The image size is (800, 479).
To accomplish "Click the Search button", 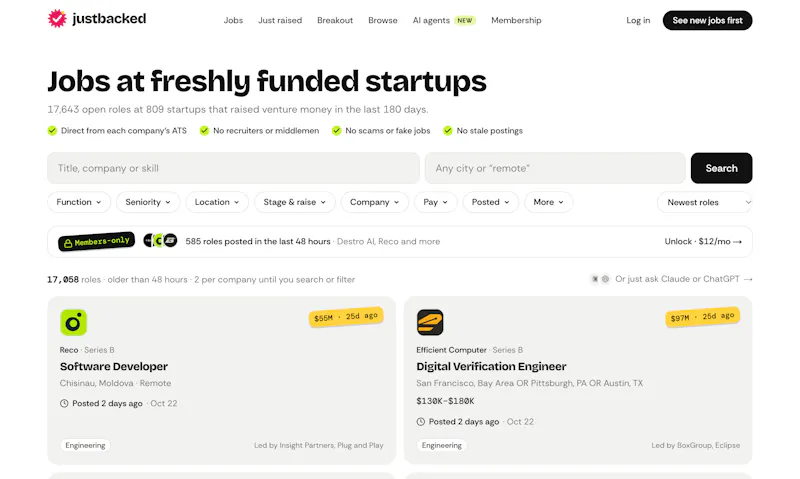I will [721, 168].
